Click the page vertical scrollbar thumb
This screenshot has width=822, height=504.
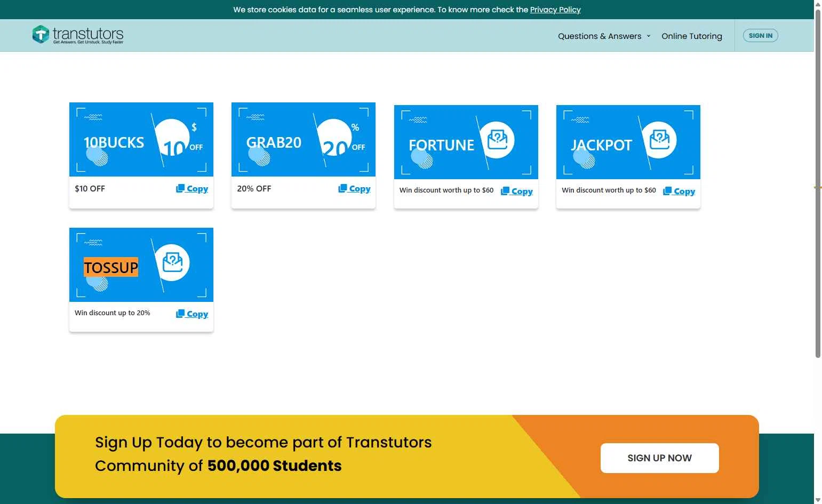(818, 183)
